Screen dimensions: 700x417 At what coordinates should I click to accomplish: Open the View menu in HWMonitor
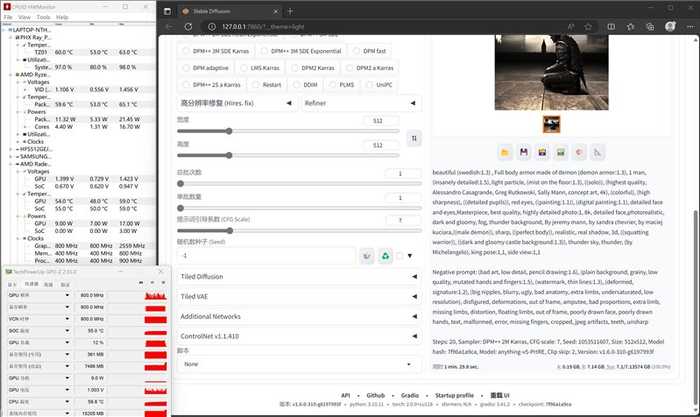26,17
